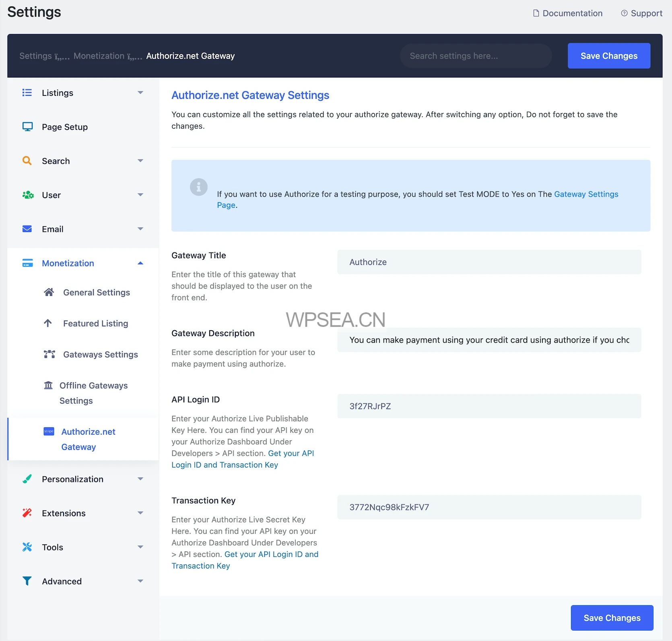
Task: Click the Page Setup monitor icon
Action: (x=27, y=127)
